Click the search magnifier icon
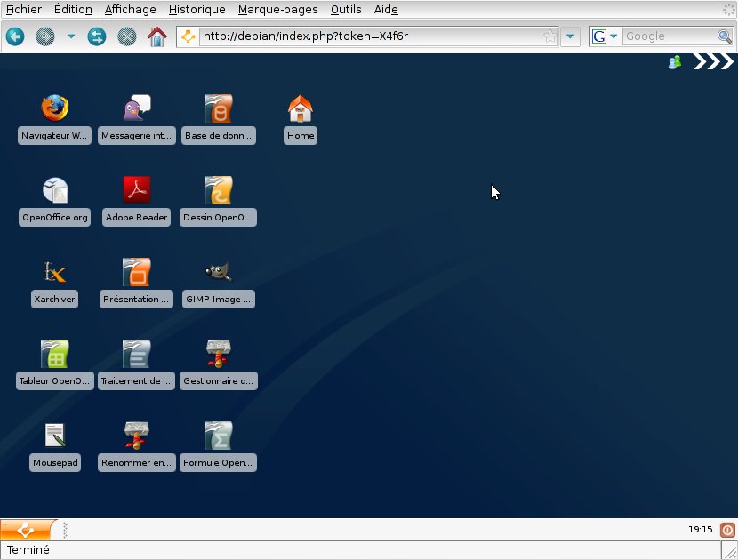Image resolution: width=738 pixels, height=560 pixels. [724, 36]
